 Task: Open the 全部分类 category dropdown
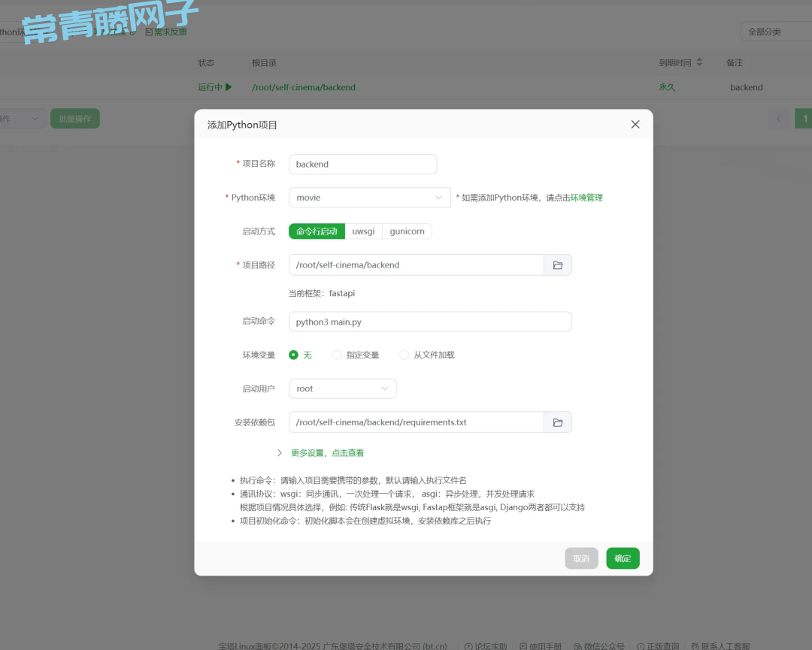pos(774,32)
